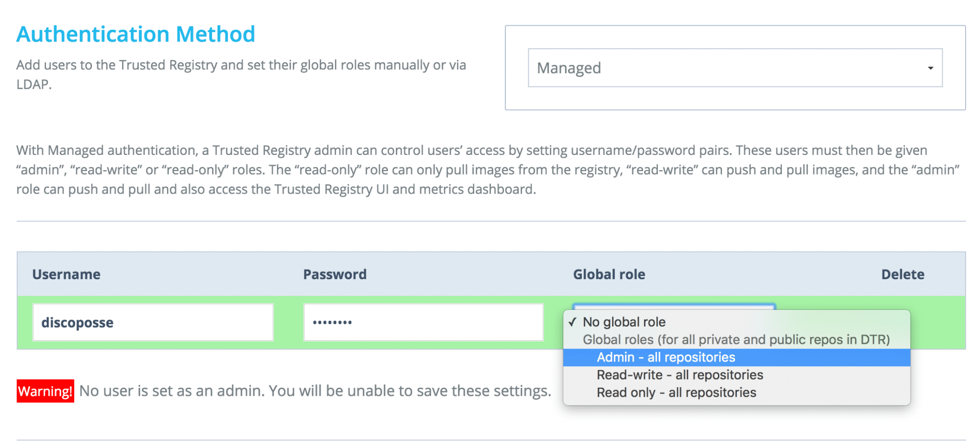Click the password input field
The height and width of the screenshot is (448, 980).
(423, 322)
